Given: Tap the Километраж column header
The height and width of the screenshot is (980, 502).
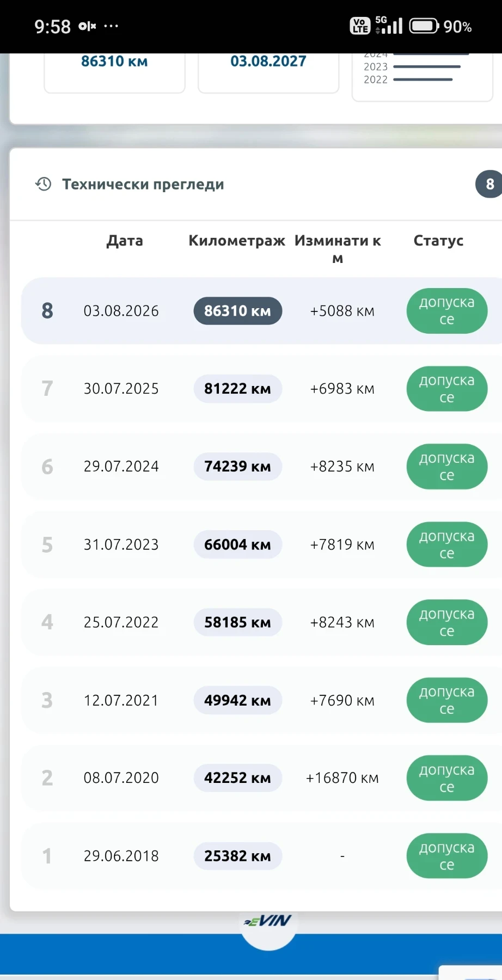Looking at the screenshot, I should pyautogui.click(x=237, y=241).
